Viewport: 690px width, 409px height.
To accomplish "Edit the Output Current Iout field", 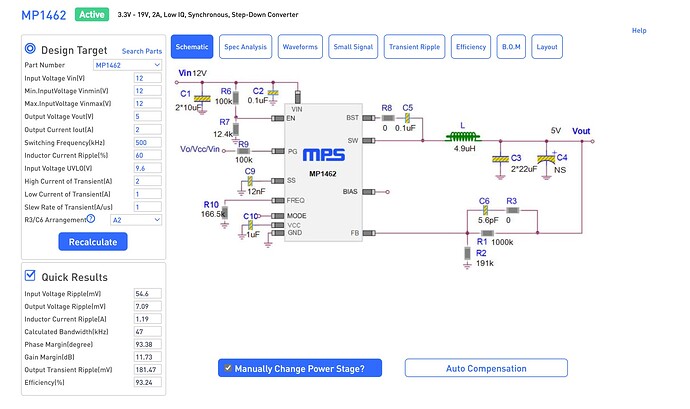I will click(147, 129).
